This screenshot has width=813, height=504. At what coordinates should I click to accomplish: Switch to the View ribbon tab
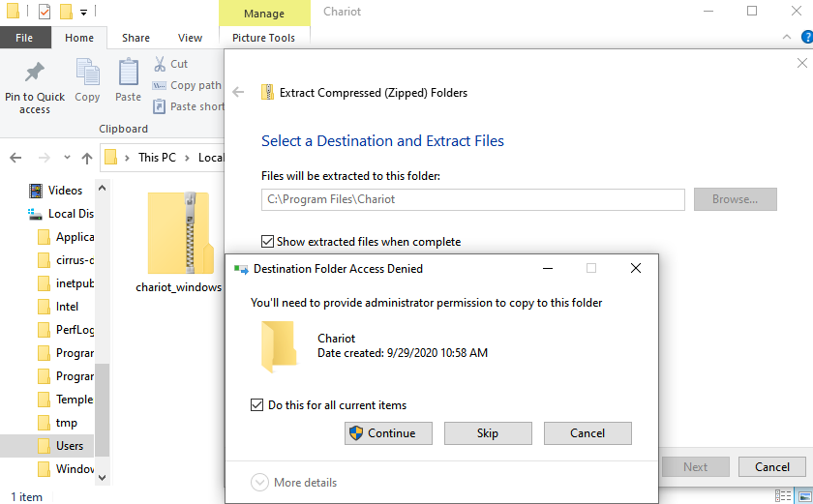coord(190,38)
